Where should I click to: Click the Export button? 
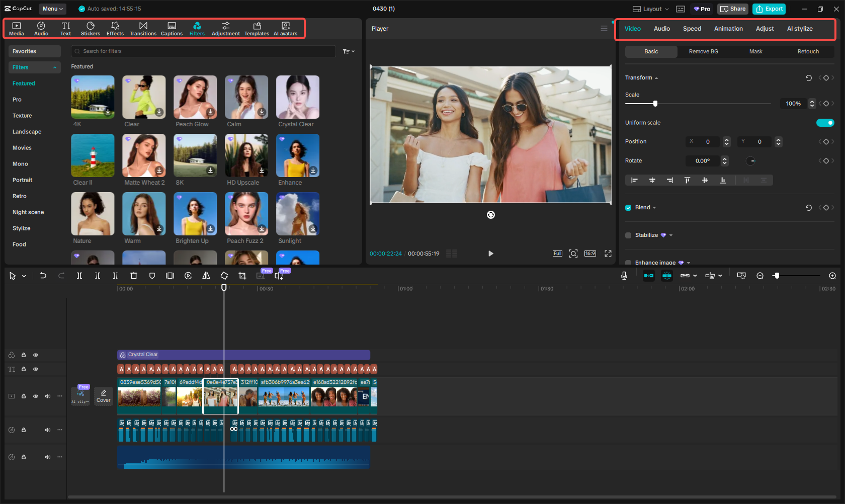tap(769, 9)
